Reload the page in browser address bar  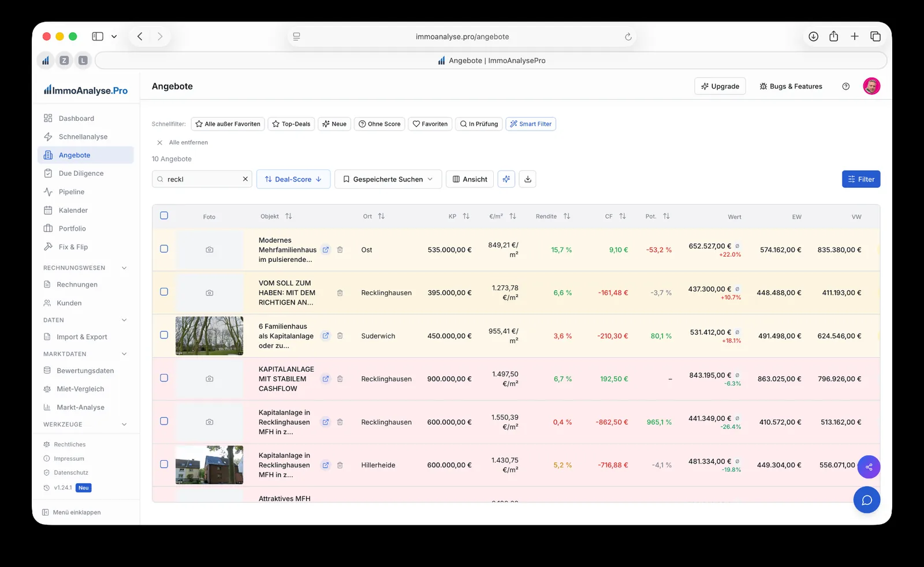tap(628, 36)
